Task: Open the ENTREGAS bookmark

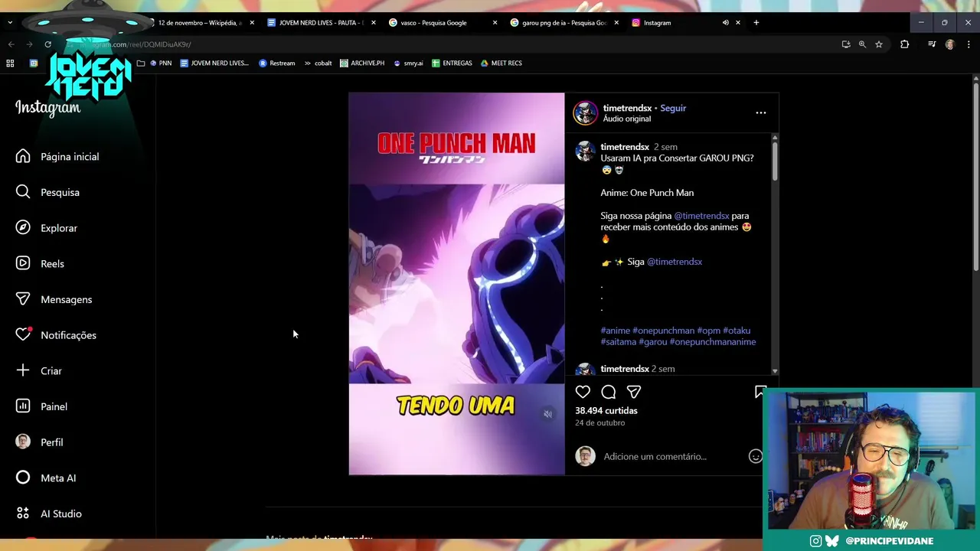Action: pyautogui.click(x=452, y=63)
